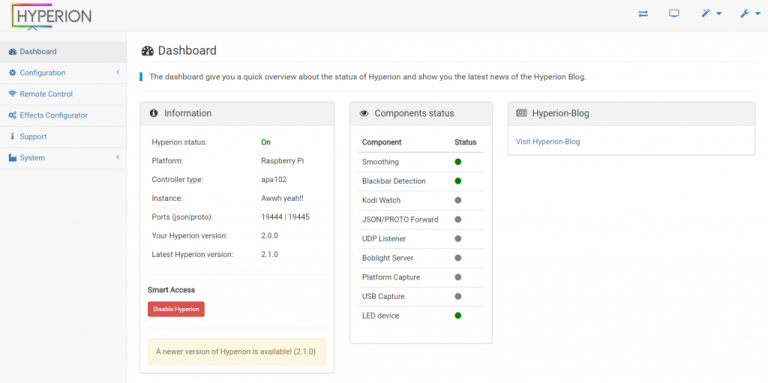Expand the Configuration sidebar section
This screenshot has width=768, height=383.
coord(63,72)
